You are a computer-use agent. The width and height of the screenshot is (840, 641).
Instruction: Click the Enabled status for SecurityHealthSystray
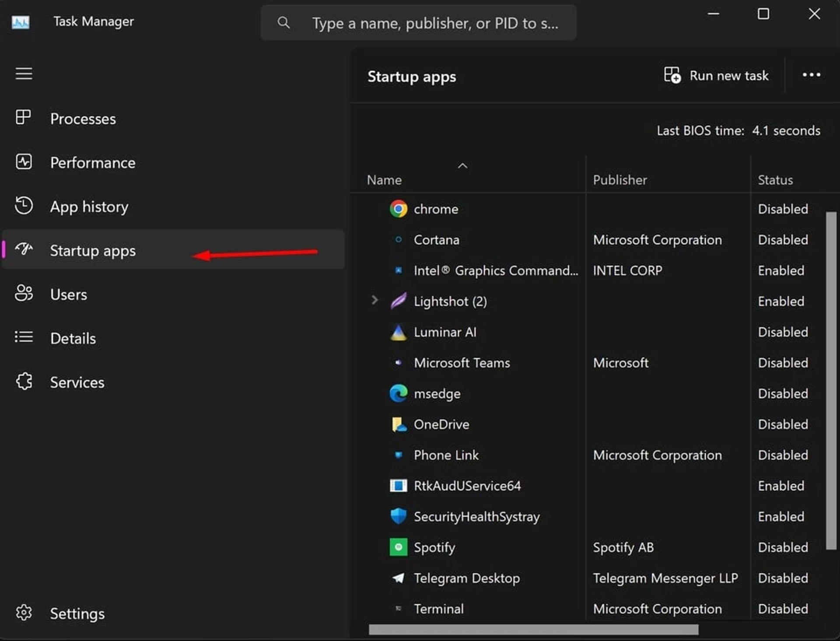coord(781,516)
